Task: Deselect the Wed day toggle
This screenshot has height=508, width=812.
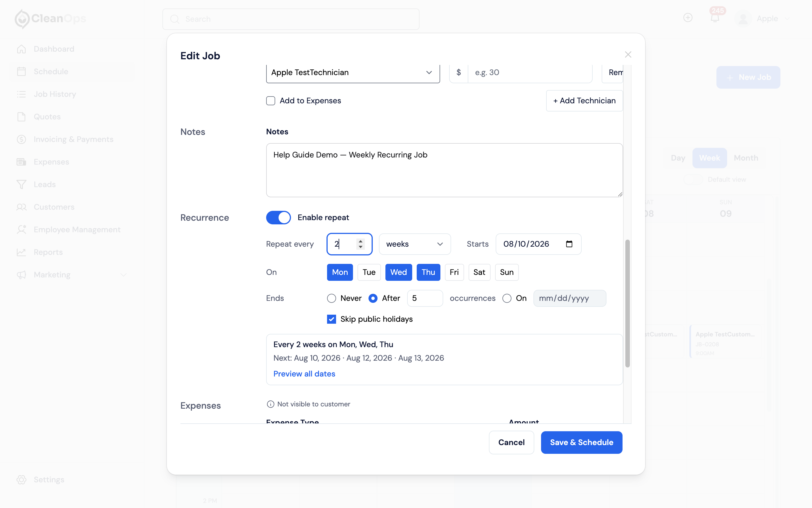Action: 399,272
